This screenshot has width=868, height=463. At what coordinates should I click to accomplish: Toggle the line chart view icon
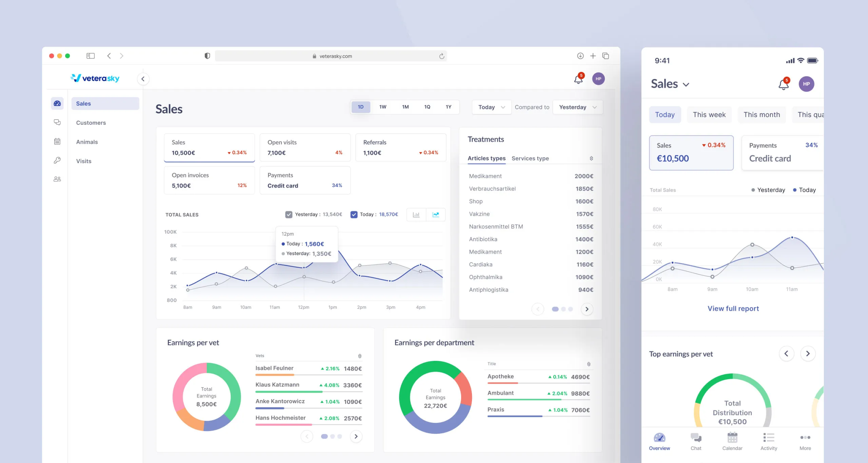(436, 214)
